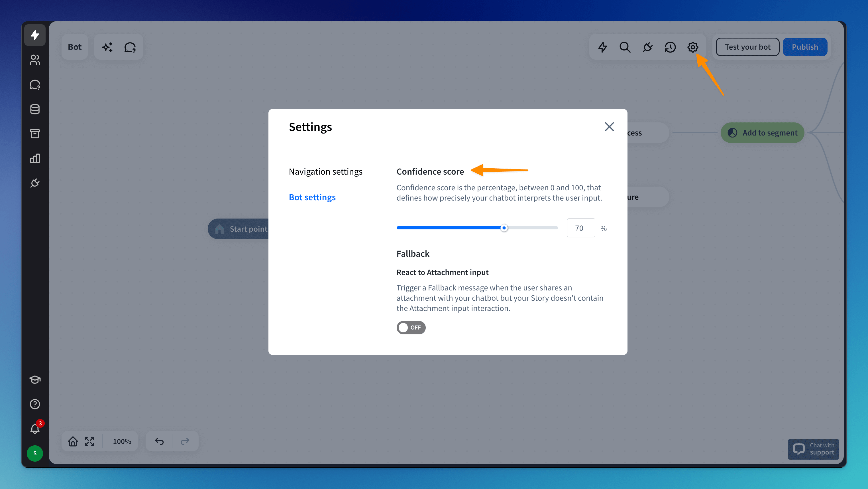Open the Reports bar chart icon
This screenshot has width=868, height=489.
tap(35, 159)
